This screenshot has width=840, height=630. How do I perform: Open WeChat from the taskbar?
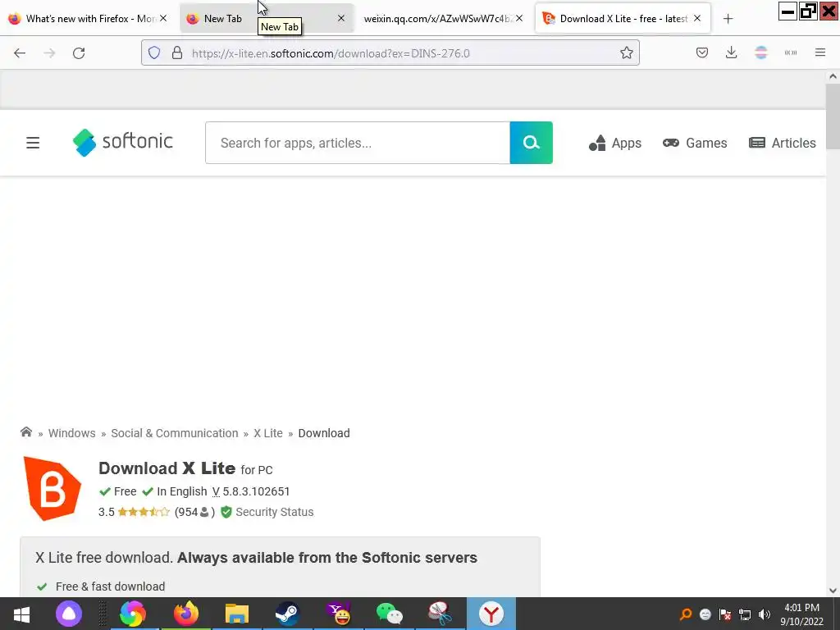pyautogui.click(x=390, y=614)
